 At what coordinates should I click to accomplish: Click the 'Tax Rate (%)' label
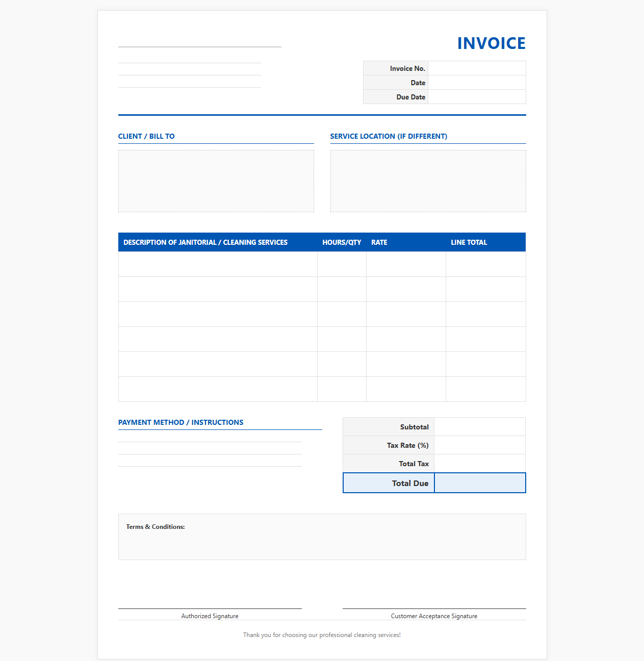click(x=408, y=445)
